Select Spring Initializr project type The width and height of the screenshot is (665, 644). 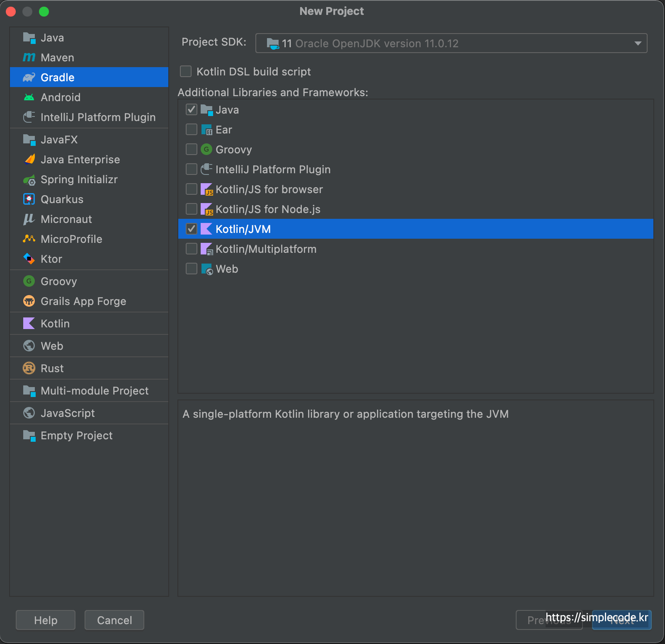pos(89,179)
